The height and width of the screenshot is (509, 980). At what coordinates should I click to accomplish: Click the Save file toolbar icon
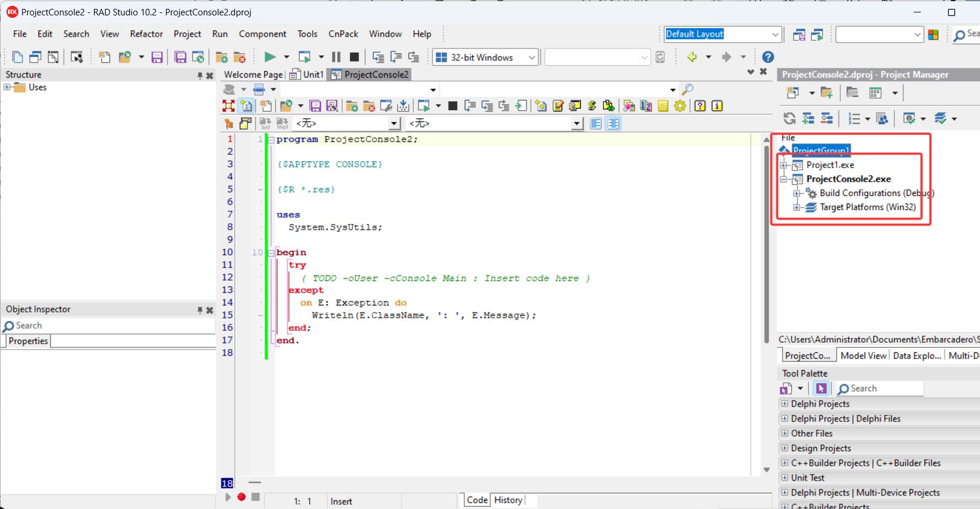[157, 57]
